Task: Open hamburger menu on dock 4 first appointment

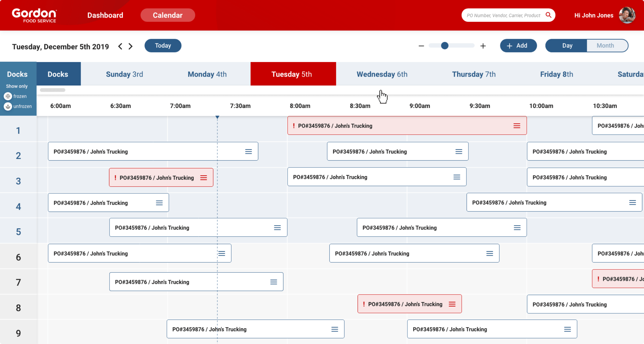Action: click(159, 203)
